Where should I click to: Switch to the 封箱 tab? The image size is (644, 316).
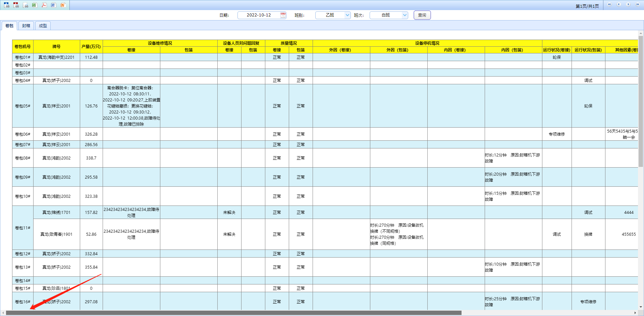point(26,26)
